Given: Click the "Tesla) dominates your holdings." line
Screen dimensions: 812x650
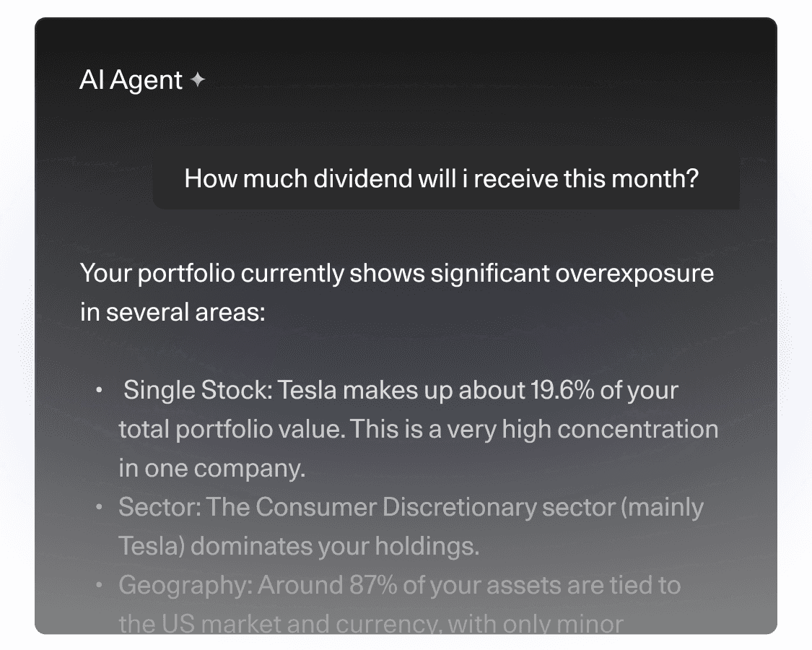Looking at the screenshot, I should tap(299, 546).
